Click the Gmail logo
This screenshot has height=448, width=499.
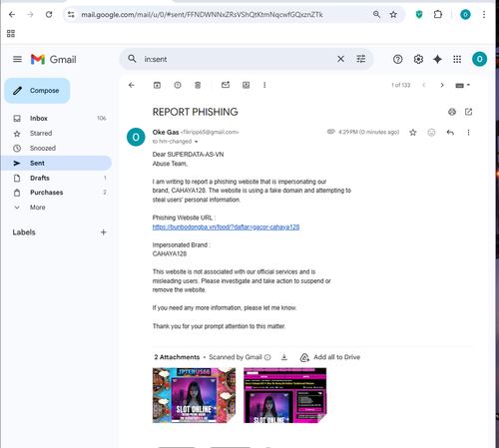click(x=54, y=59)
